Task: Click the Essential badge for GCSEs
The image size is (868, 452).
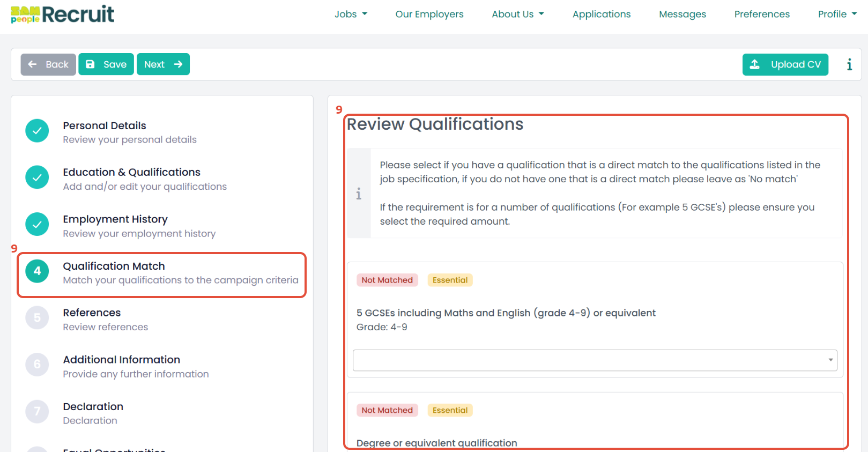Action: point(450,280)
